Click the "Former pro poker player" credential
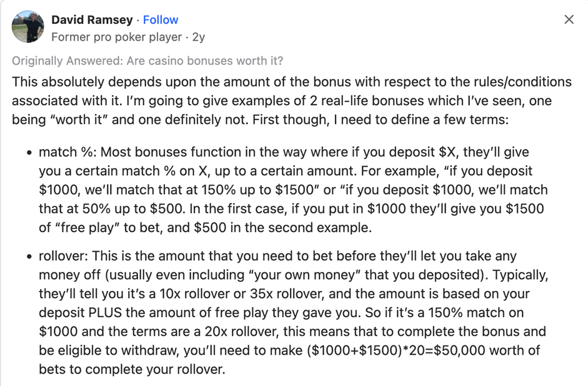Viewport: 588px width, 386px height. (x=116, y=37)
